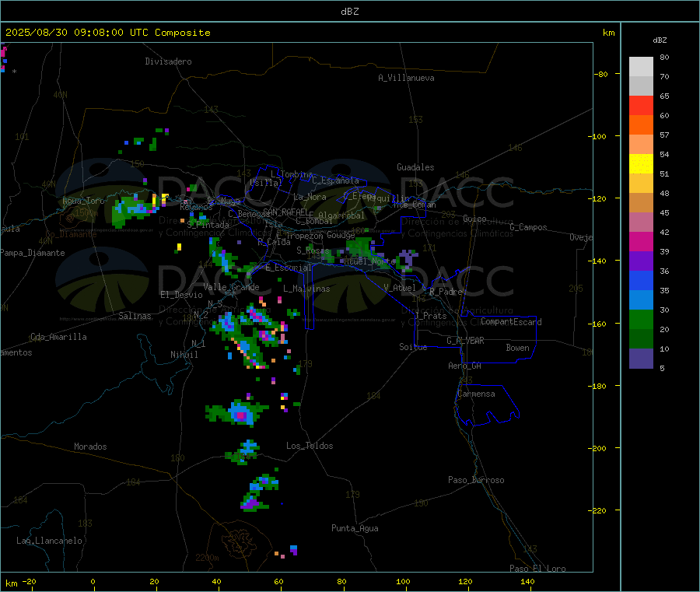700x592 pixels.
Task: Click the Guico place label
Action: (x=474, y=219)
